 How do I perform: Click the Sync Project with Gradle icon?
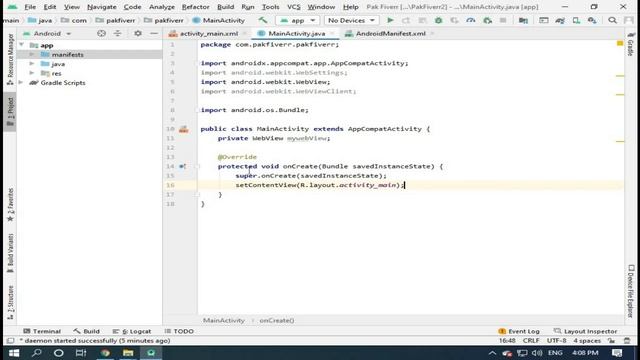pos(560,20)
